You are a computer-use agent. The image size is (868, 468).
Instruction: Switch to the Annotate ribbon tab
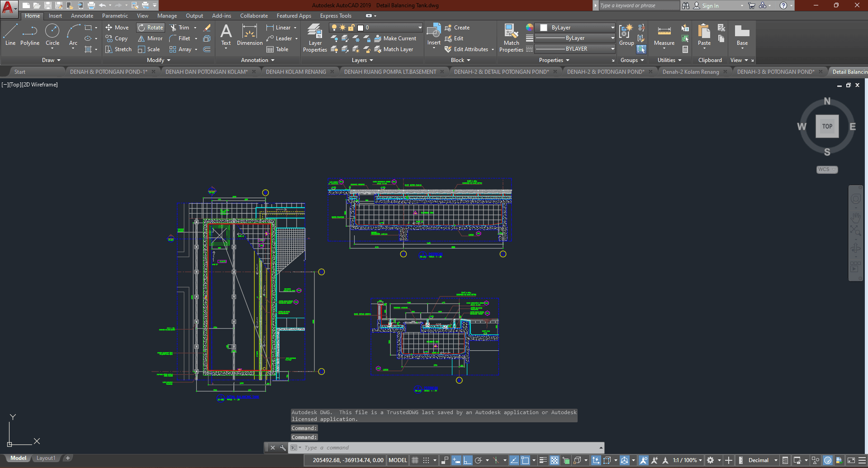[82, 16]
